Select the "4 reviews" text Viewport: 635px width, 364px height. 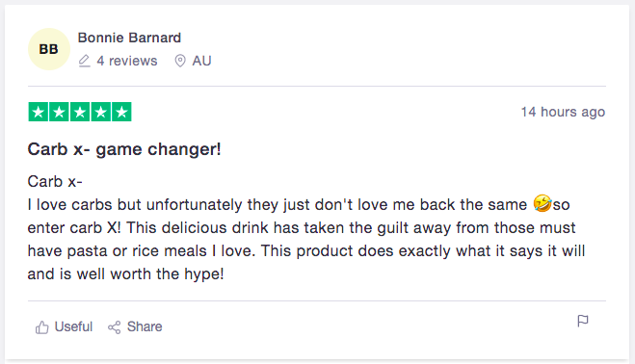(127, 61)
